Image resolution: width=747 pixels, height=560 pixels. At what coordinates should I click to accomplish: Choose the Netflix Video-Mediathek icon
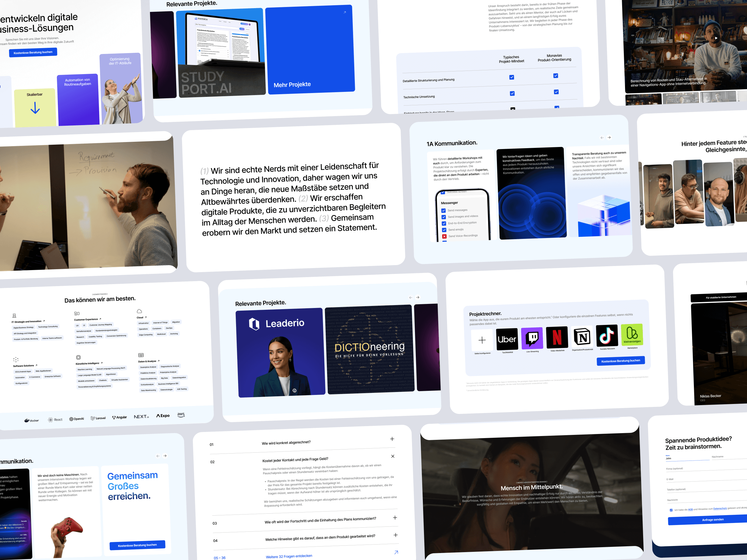pos(557,337)
